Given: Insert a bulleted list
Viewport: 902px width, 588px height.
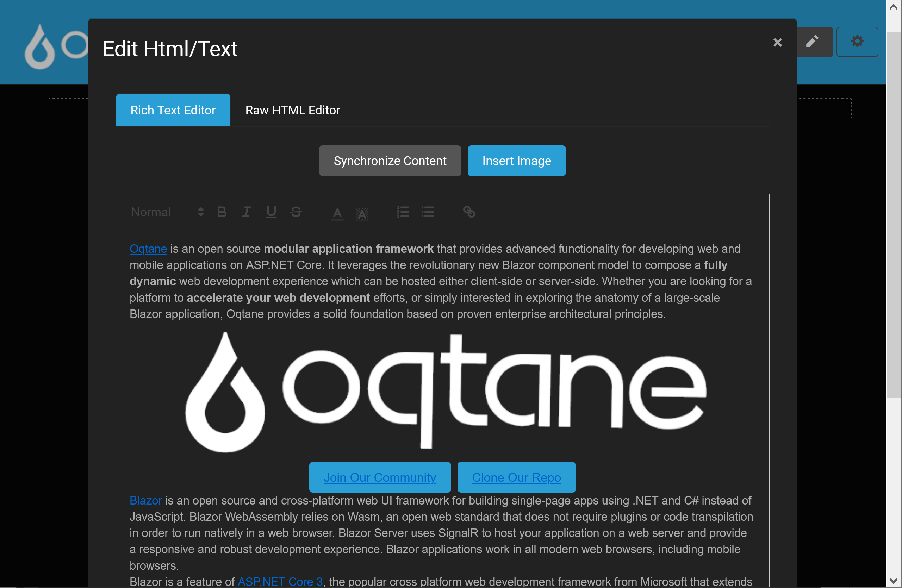Looking at the screenshot, I should point(428,212).
